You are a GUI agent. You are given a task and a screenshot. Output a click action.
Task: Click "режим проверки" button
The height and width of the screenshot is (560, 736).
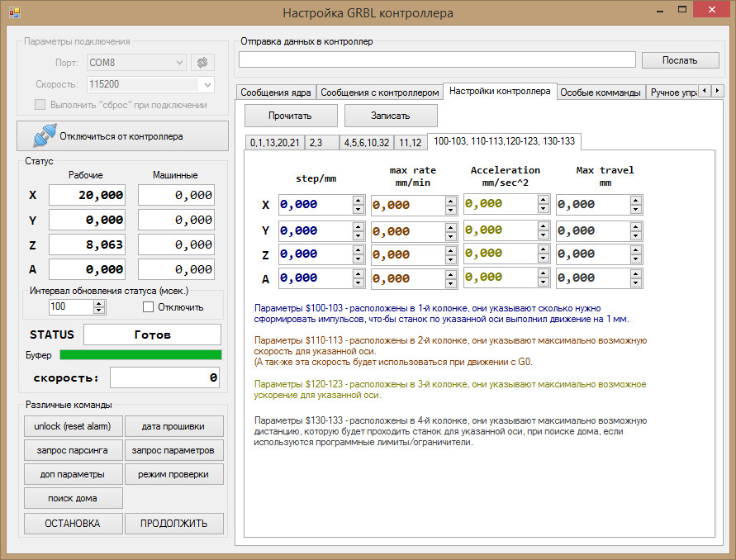click(x=173, y=474)
